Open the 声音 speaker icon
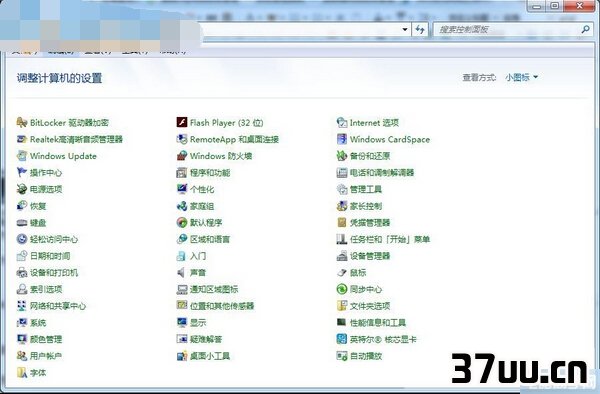Screen dimensions: 600x394 click(182, 272)
